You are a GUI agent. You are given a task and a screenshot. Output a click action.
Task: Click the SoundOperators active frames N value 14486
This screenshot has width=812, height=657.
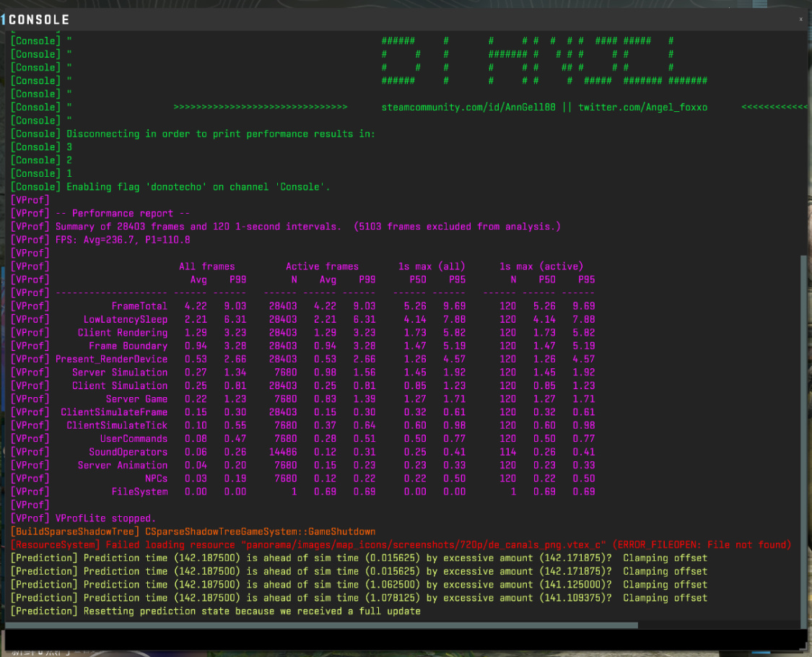(x=283, y=453)
